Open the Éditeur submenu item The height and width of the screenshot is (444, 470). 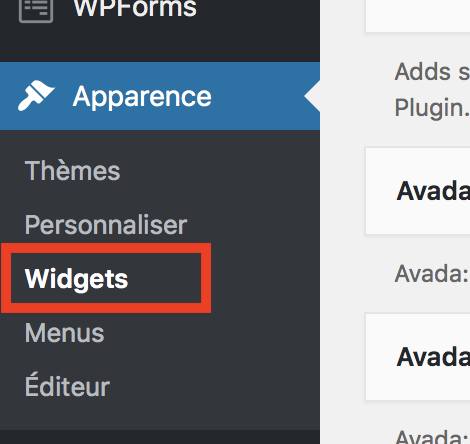(x=67, y=385)
